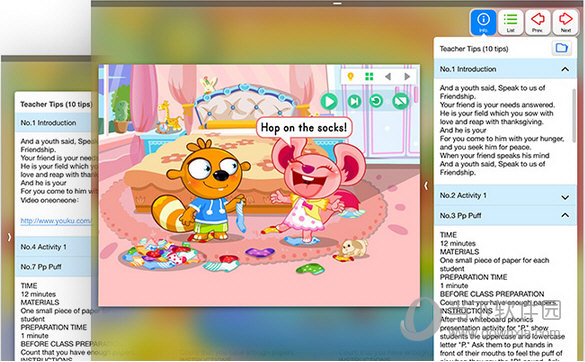This screenshot has width=585, height=362.
Task: Select No.4 Activity 1 in left panel
Action: pos(53,247)
